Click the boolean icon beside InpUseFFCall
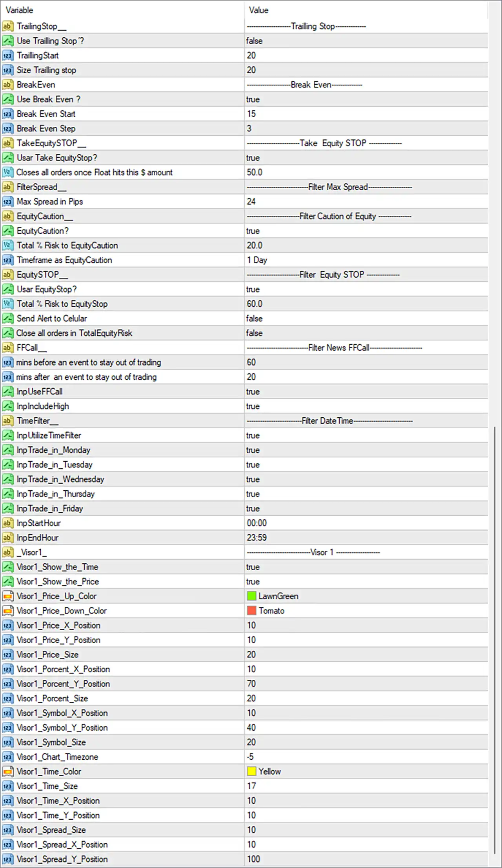 tap(7, 391)
